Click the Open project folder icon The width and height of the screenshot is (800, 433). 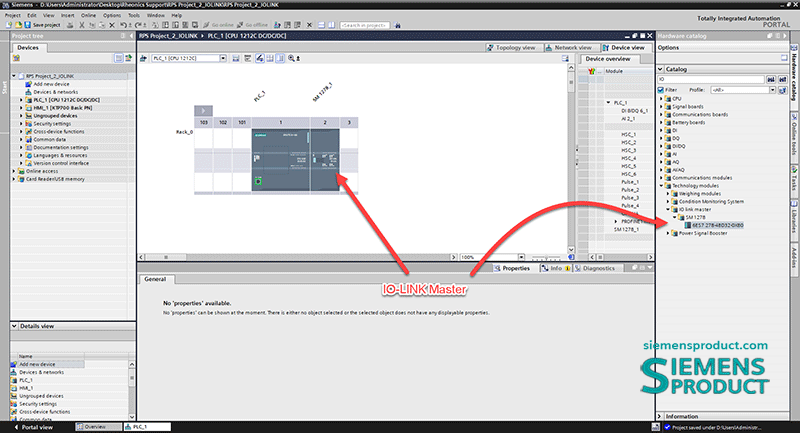pos(18,25)
